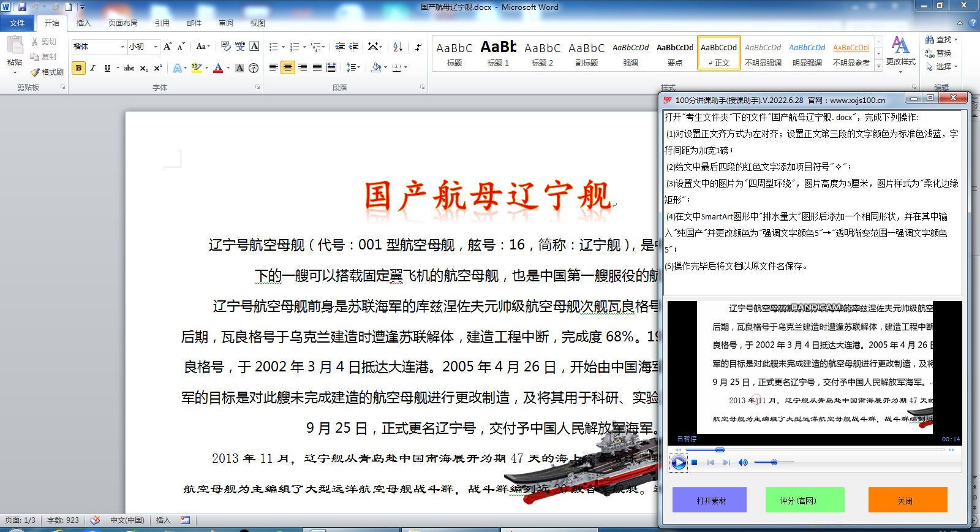Click the Align Right icon

[303, 67]
